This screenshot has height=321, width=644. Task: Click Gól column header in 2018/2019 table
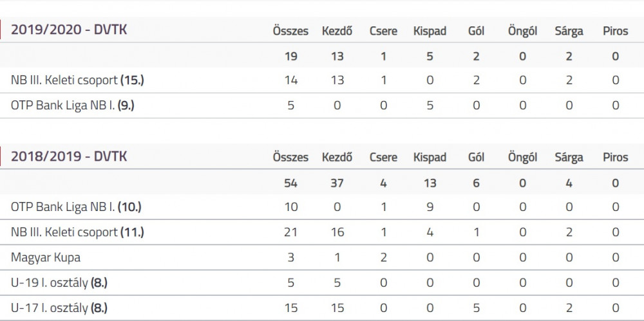(x=476, y=158)
